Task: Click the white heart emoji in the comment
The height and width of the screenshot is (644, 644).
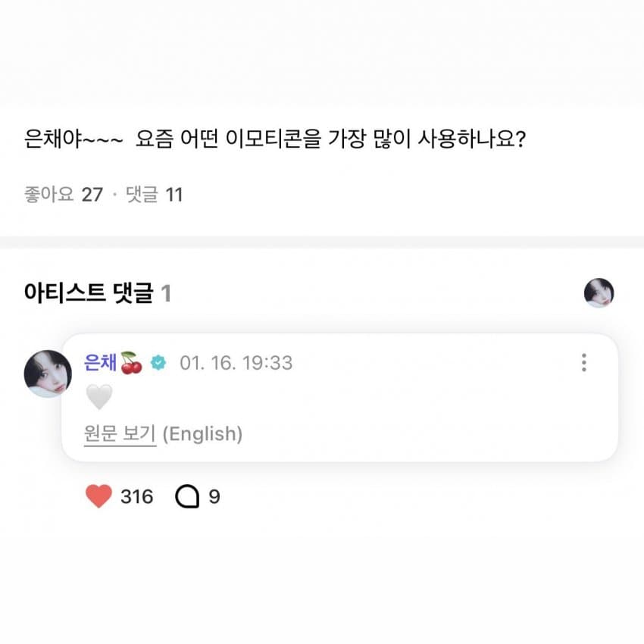Action: tap(99, 396)
